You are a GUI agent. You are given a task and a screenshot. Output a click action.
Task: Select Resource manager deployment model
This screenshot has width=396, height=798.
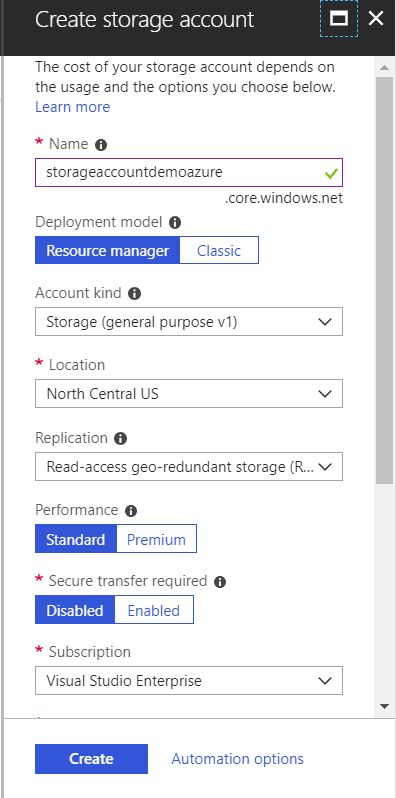click(x=107, y=250)
